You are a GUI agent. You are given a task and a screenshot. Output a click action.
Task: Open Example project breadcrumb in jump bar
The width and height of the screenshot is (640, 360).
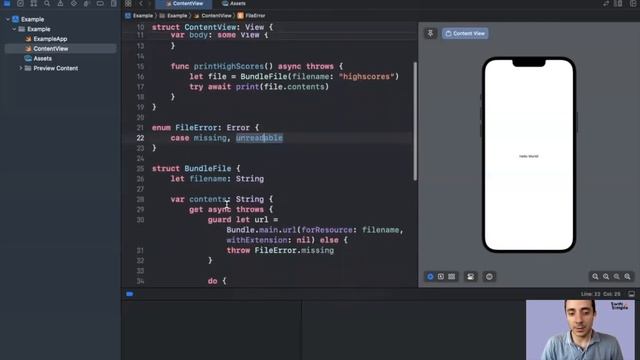coord(139,16)
